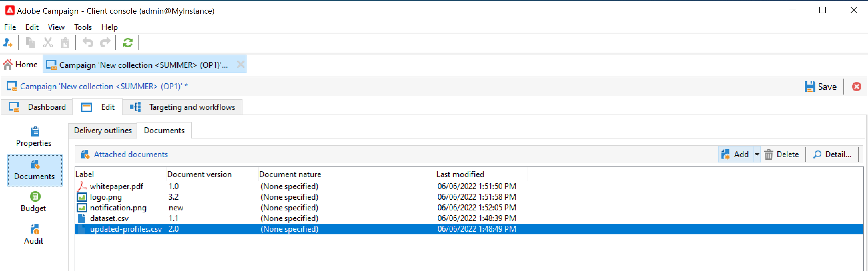Click the notification.png image icon
This screenshot has height=271, width=868.
pyautogui.click(x=82, y=208)
